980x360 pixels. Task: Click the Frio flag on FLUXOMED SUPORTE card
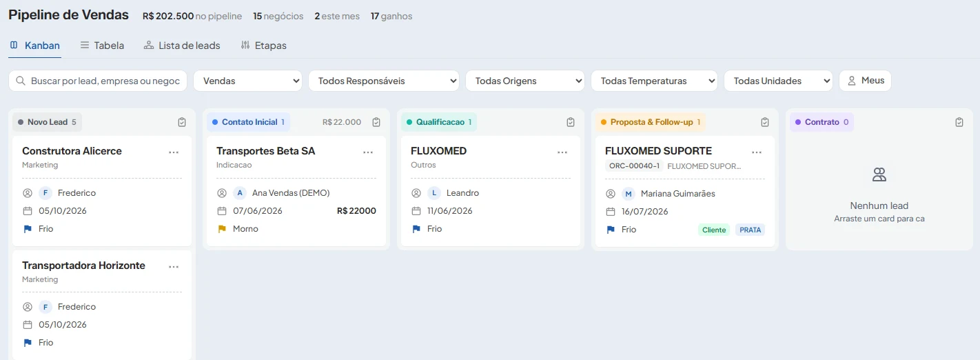coord(611,230)
